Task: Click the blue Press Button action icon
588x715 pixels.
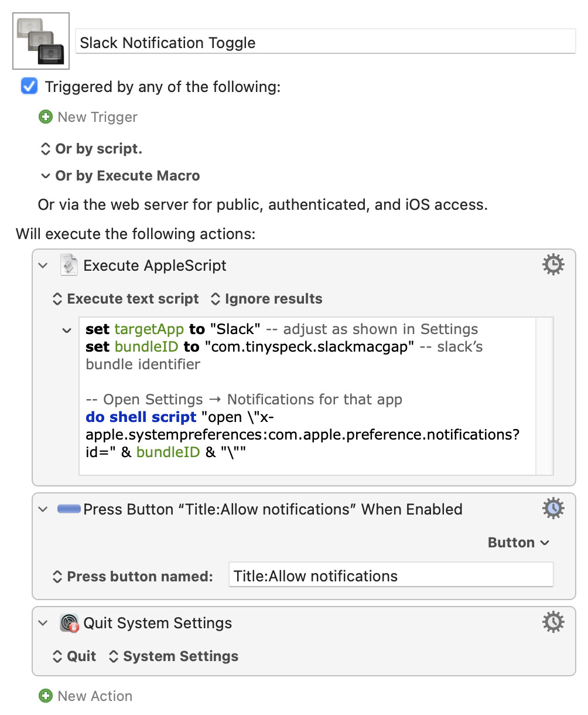Action: (69, 509)
